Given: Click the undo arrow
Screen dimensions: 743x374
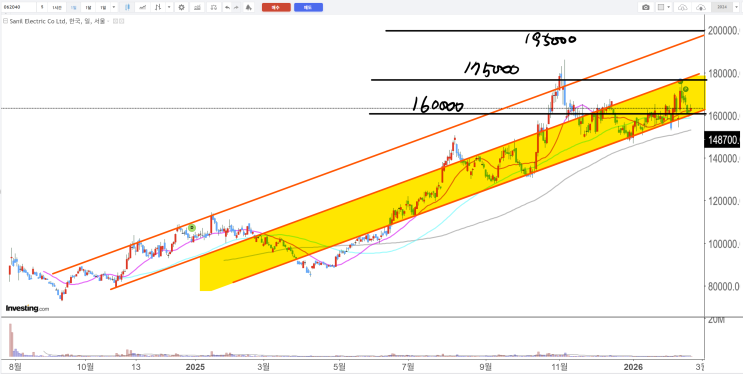Looking at the screenshot, I should (227, 7).
